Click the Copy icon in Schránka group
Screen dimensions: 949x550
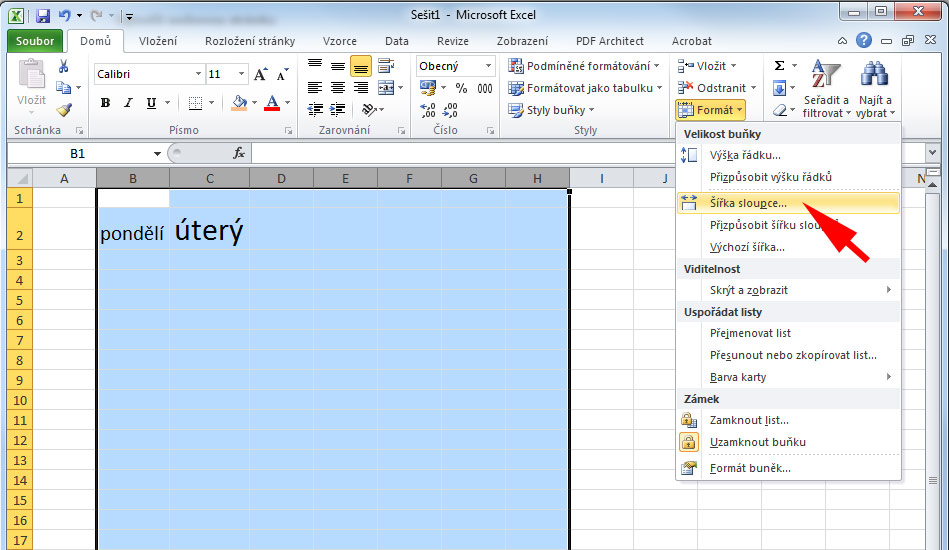(x=63, y=88)
